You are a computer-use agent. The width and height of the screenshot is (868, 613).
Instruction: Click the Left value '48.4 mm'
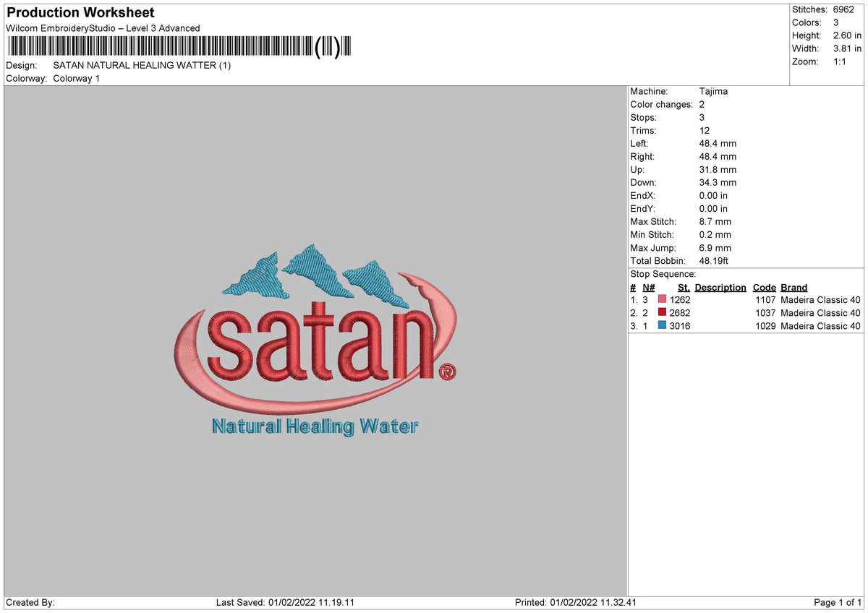tap(718, 144)
